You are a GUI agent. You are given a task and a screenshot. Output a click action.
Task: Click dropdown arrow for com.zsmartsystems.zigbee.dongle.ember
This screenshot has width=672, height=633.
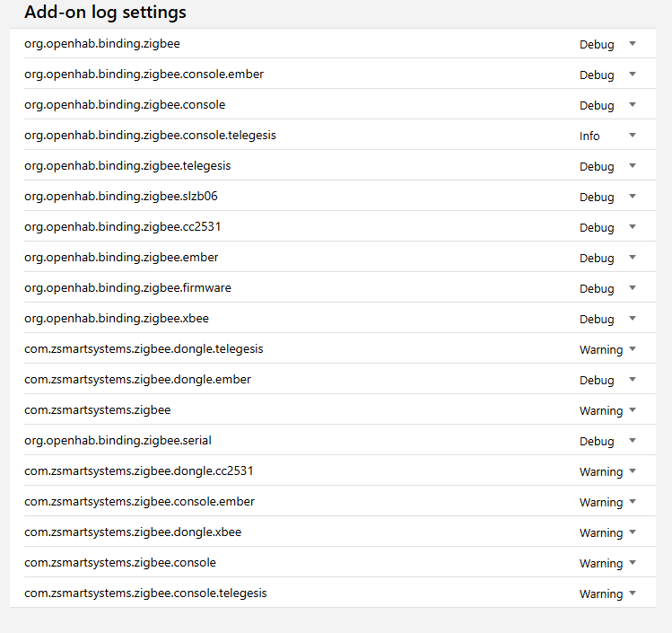(632, 380)
